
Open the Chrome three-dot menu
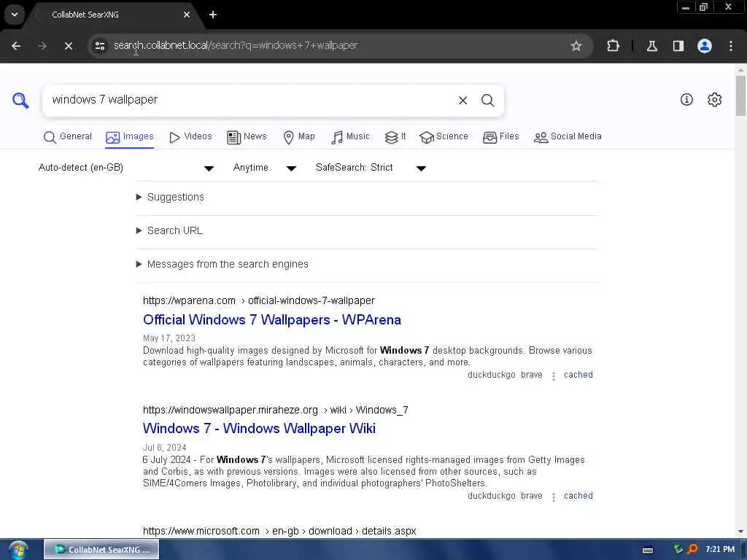[730, 46]
